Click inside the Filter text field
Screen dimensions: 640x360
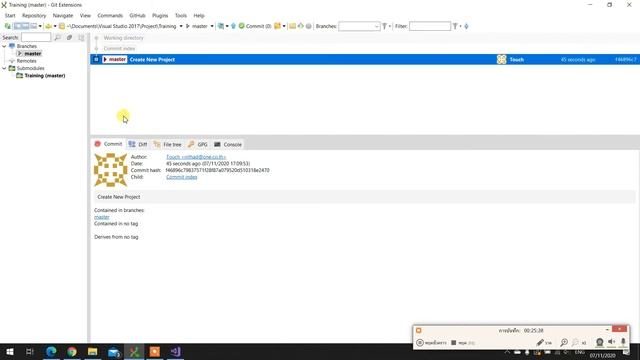(430, 26)
